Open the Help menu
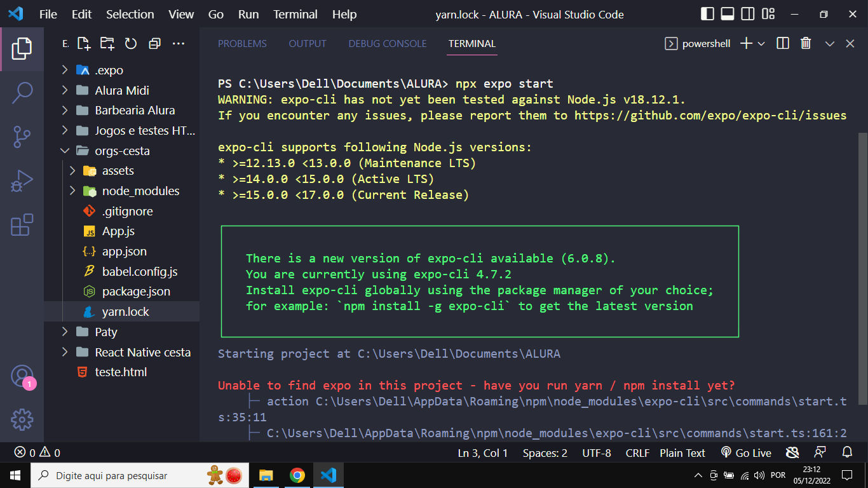Image resolution: width=868 pixels, height=488 pixels. [x=344, y=14]
